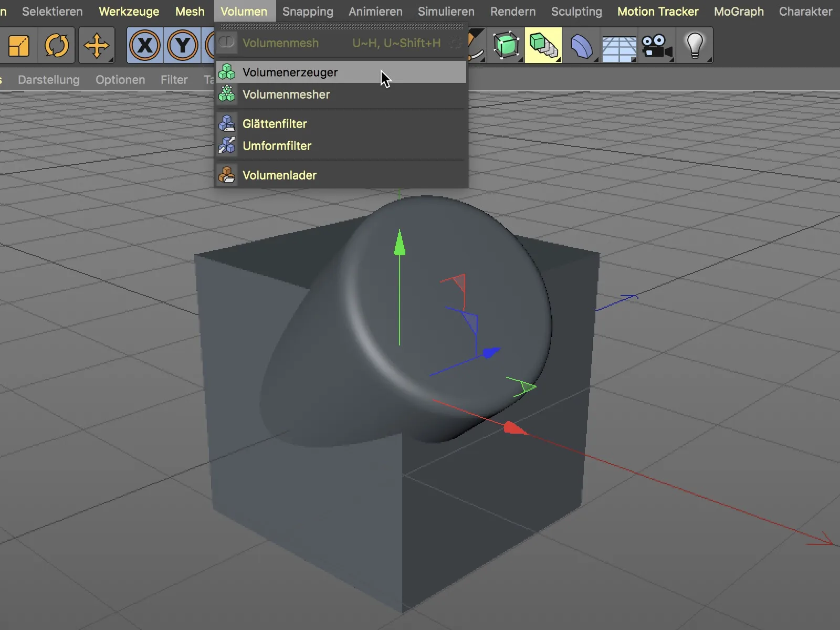This screenshot has height=630, width=840.
Task: Click the red plane handle of gizmo
Action: [458, 282]
